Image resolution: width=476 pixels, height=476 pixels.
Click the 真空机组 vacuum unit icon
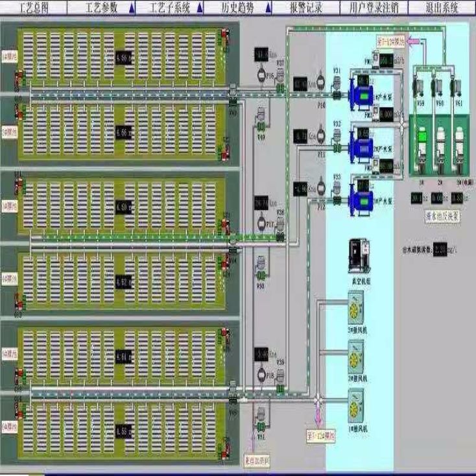tap(359, 256)
